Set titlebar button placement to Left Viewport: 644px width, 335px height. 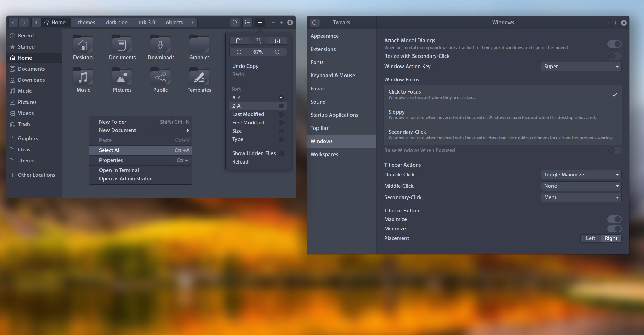tap(591, 238)
